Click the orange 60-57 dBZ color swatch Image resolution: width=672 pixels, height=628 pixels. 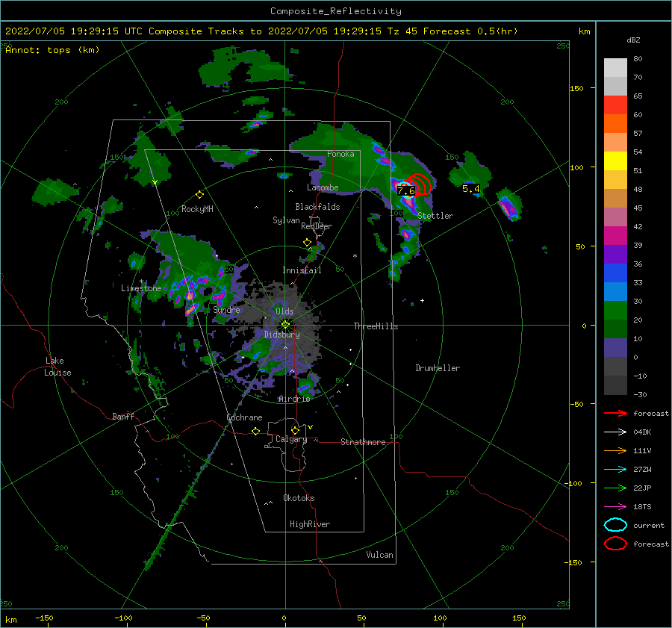615,123
